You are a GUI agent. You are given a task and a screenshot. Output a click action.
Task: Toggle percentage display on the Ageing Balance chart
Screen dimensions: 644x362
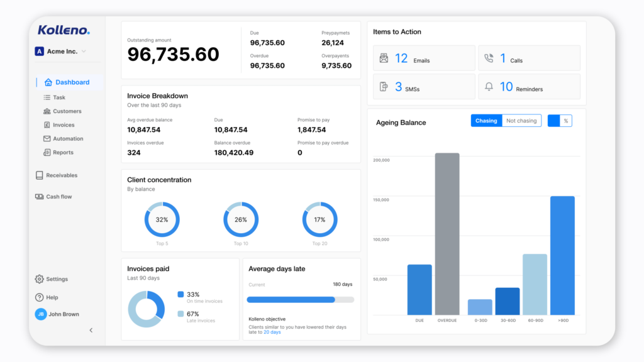click(558, 120)
